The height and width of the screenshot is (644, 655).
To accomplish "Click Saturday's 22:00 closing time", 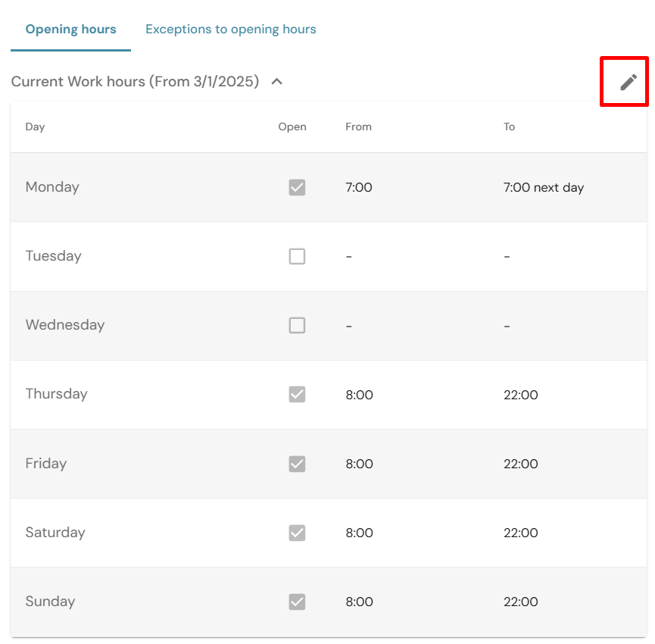I will (x=520, y=533).
